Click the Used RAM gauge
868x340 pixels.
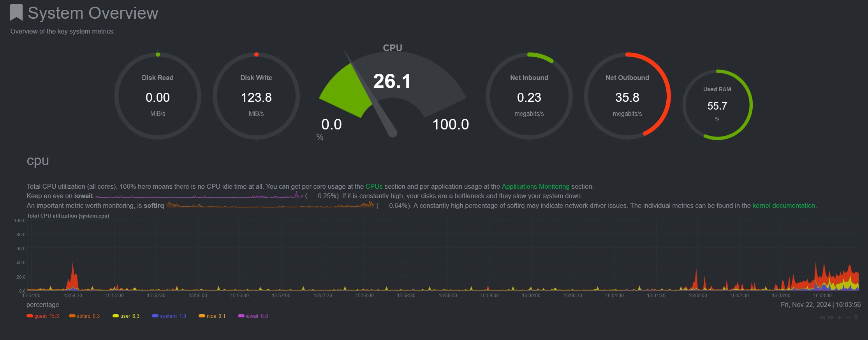coord(717,105)
